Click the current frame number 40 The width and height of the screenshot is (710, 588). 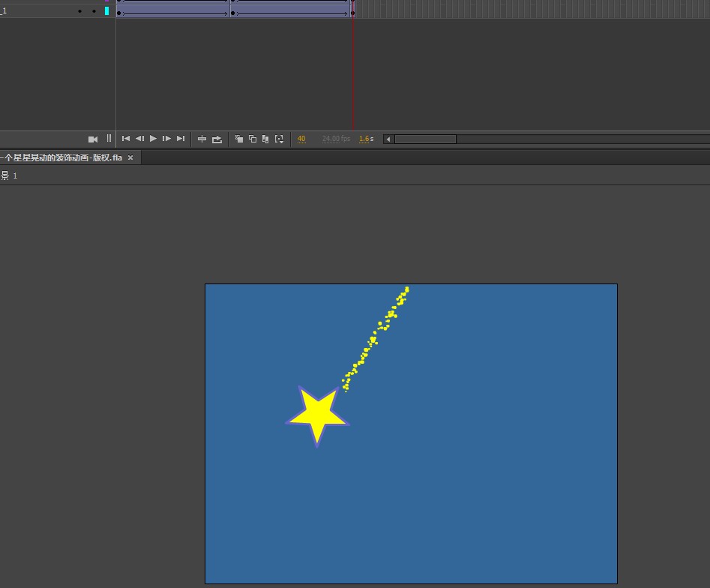(x=301, y=139)
